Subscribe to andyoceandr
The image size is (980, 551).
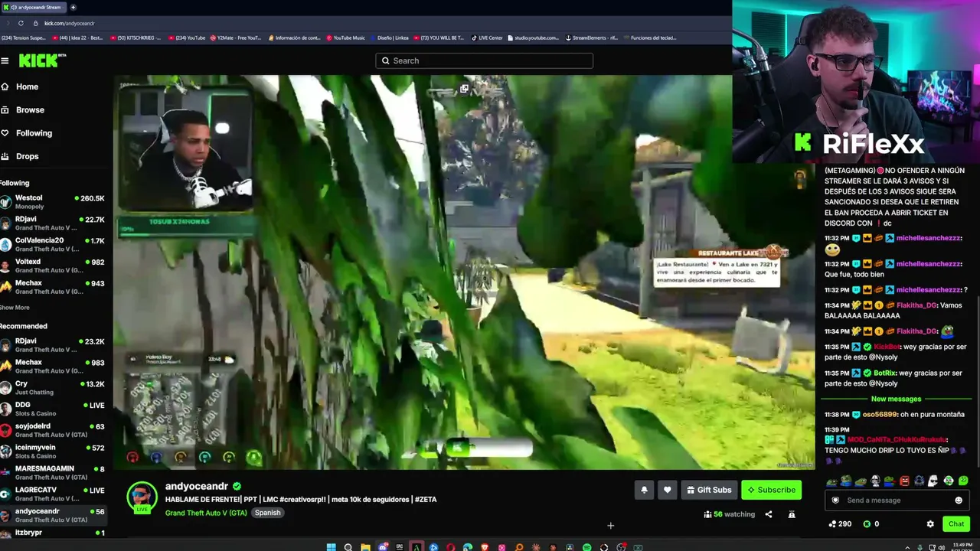pos(771,490)
